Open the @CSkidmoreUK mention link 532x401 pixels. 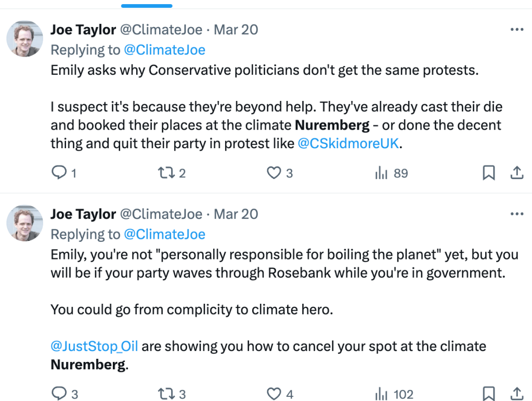click(x=348, y=144)
